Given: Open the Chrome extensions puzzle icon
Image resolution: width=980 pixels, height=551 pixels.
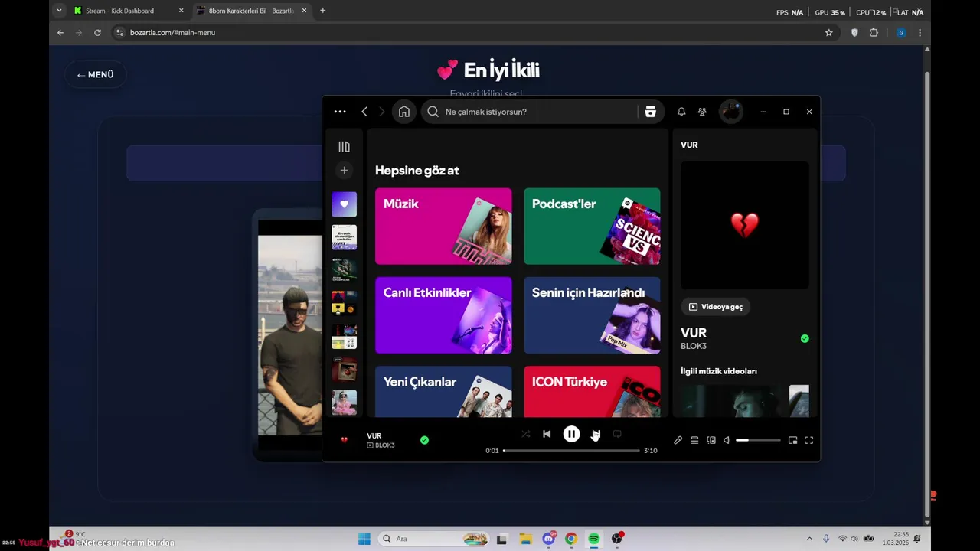Looking at the screenshot, I should (874, 33).
